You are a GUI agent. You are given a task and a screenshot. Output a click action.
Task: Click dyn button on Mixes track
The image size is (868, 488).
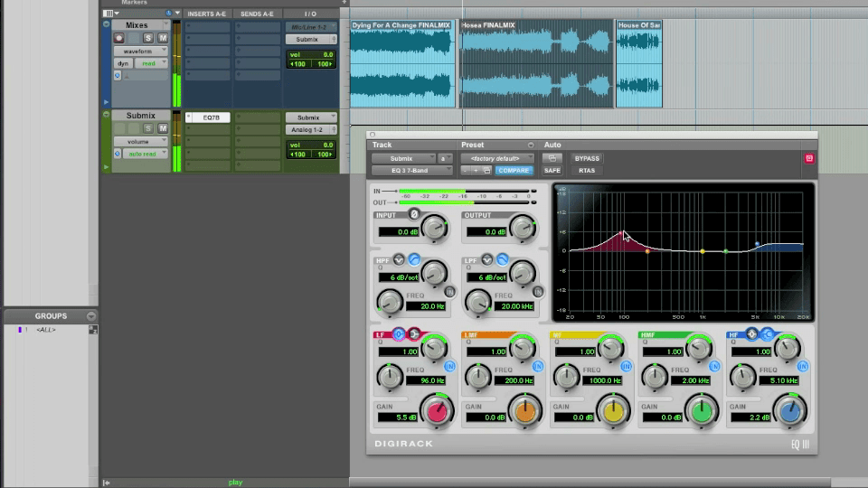click(x=123, y=63)
